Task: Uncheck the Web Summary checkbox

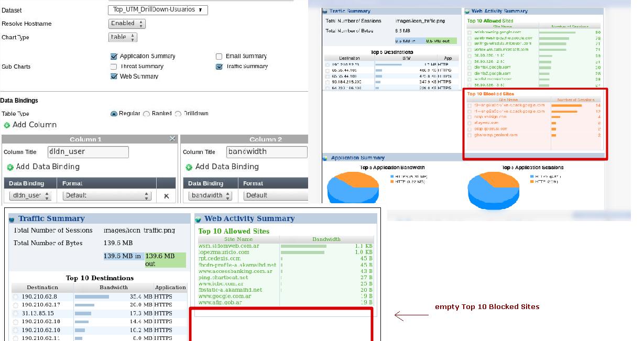Action: pos(114,76)
